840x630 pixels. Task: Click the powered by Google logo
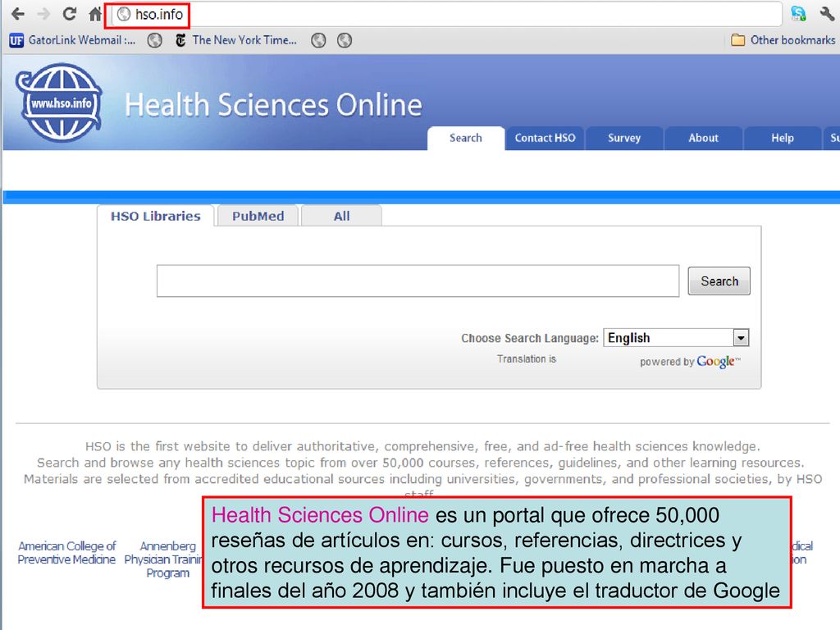click(x=690, y=362)
